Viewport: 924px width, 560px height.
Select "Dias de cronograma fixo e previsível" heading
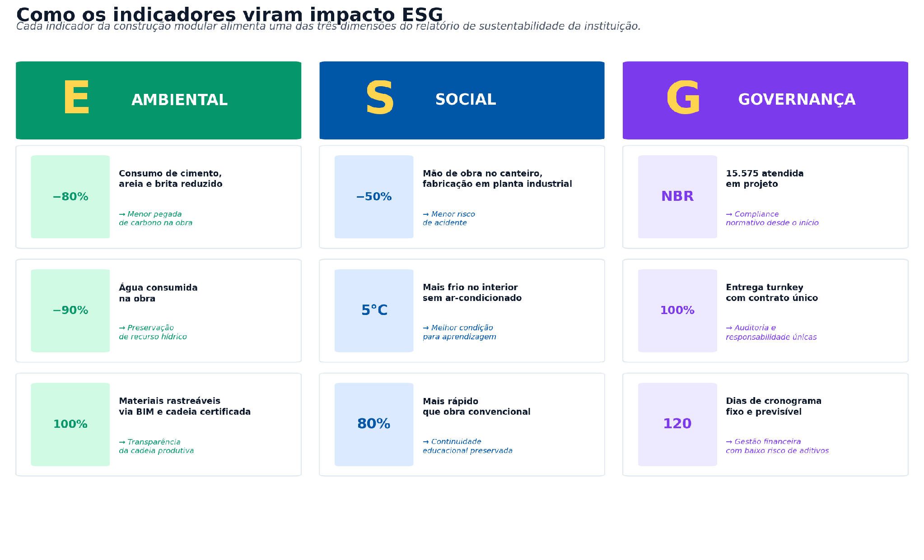point(774,406)
